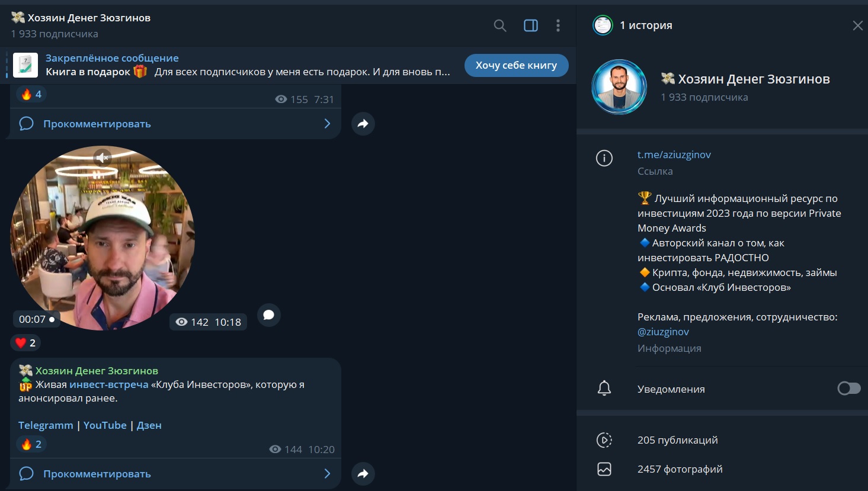Open the 'YouTube' link in the post
Screen dimensions: 868x491
tap(105, 425)
